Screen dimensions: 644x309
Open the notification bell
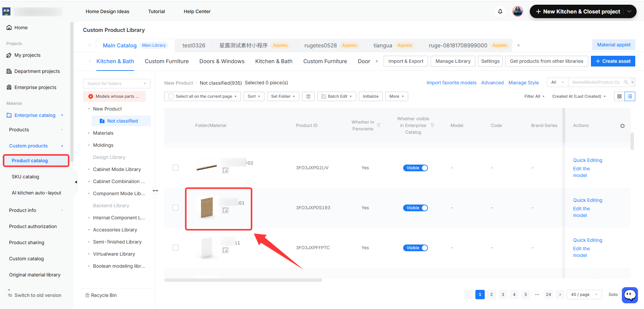pyautogui.click(x=500, y=11)
